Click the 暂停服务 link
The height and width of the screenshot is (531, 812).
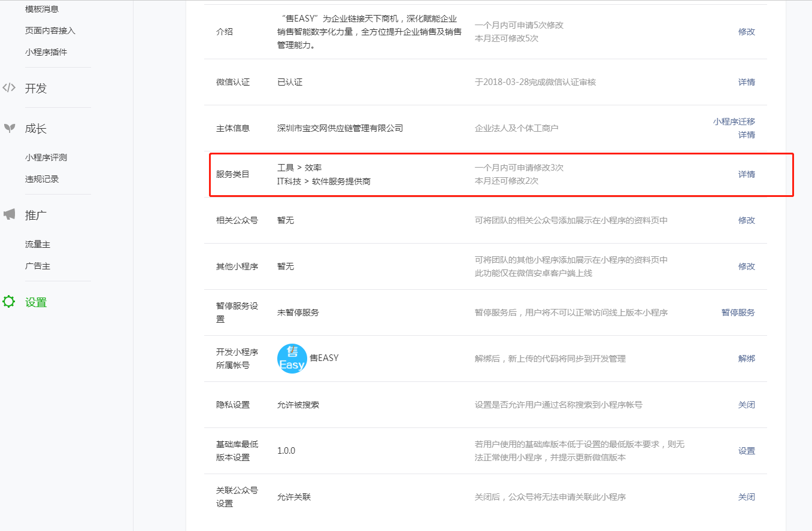[x=738, y=312]
